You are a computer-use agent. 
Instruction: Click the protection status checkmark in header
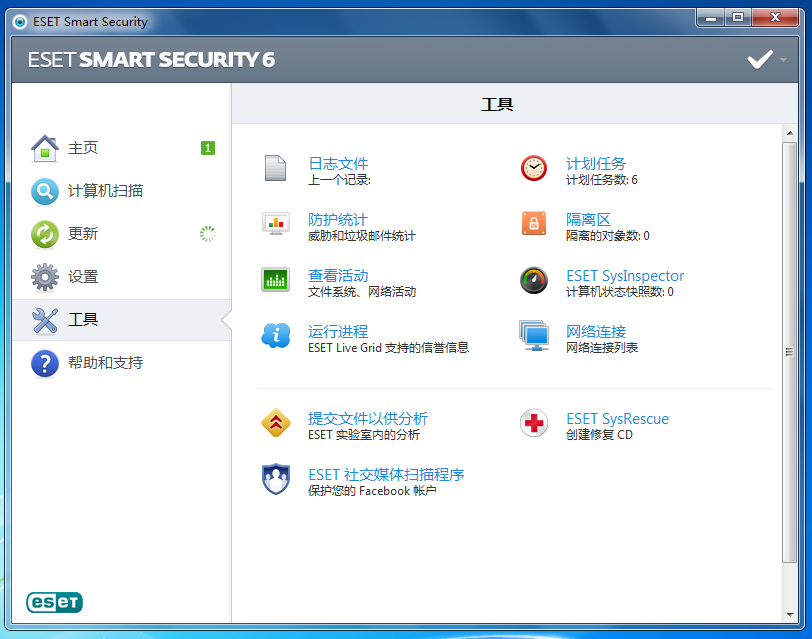760,60
